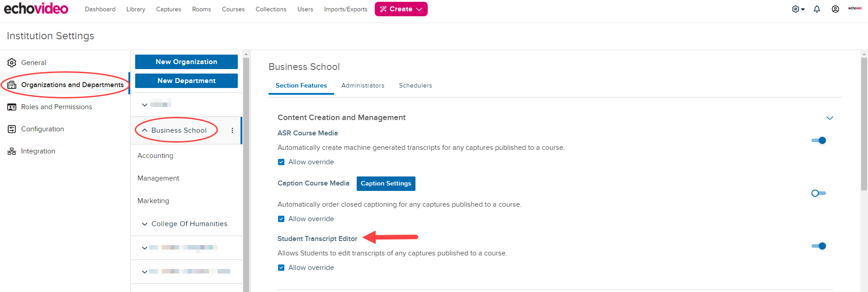The height and width of the screenshot is (292, 868).
Task: Click the New Organization button
Action: tap(186, 62)
